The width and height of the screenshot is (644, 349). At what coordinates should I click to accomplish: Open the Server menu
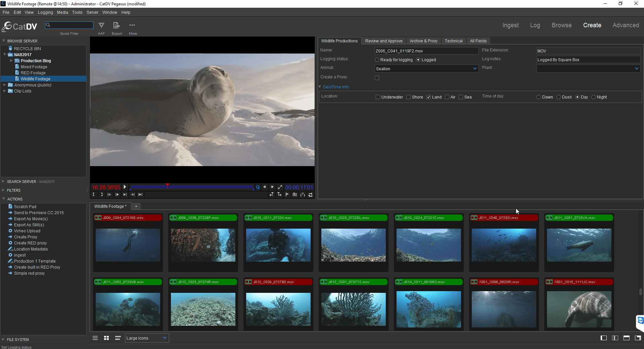click(x=92, y=12)
